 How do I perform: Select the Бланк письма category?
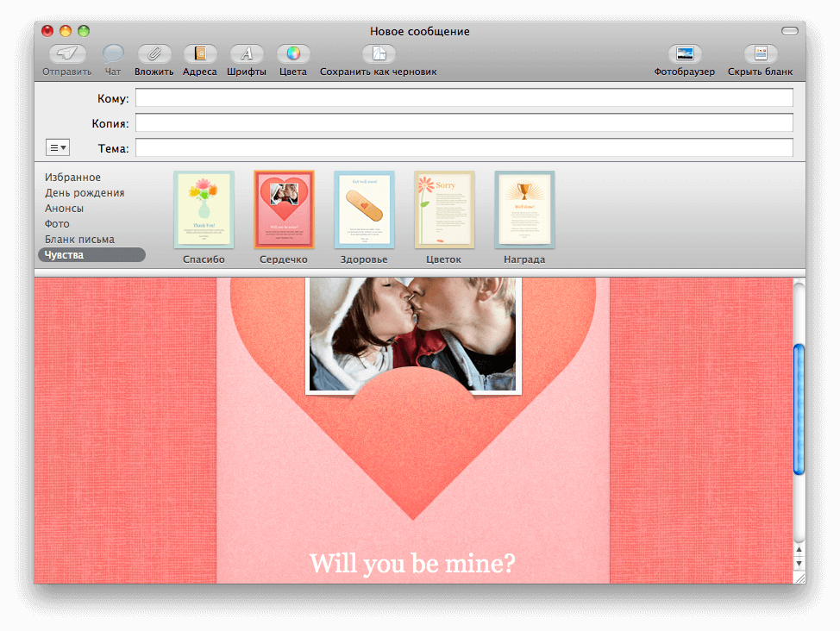pyautogui.click(x=80, y=240)
